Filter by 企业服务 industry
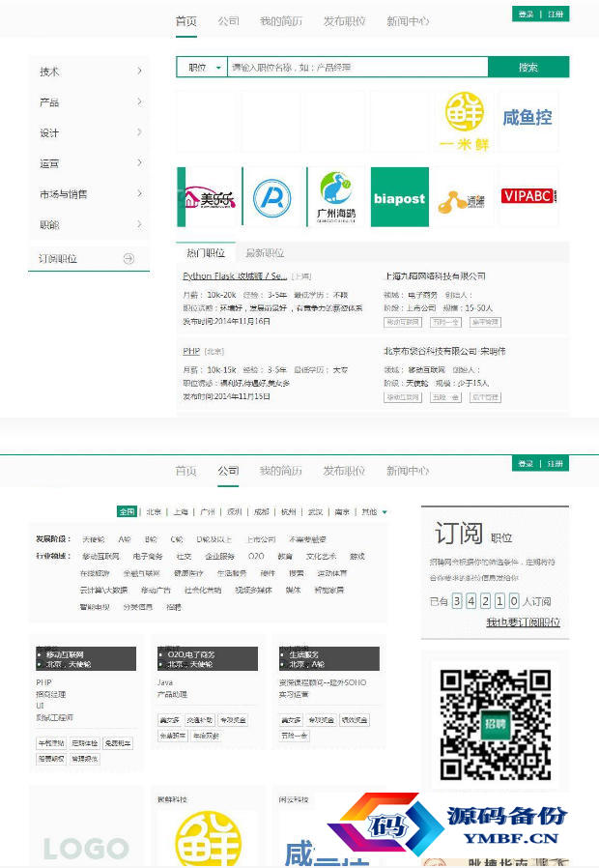599x868 pixels. (x=219, y=556)
